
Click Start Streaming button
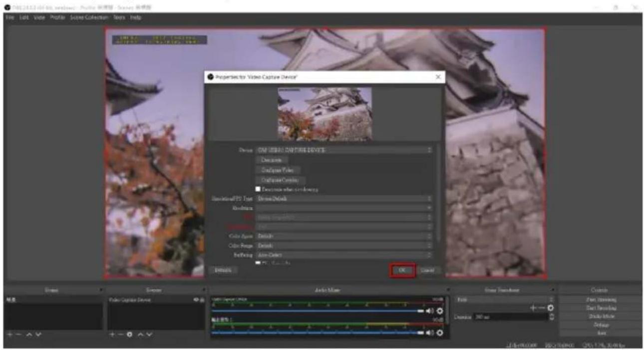click(601, 300)
